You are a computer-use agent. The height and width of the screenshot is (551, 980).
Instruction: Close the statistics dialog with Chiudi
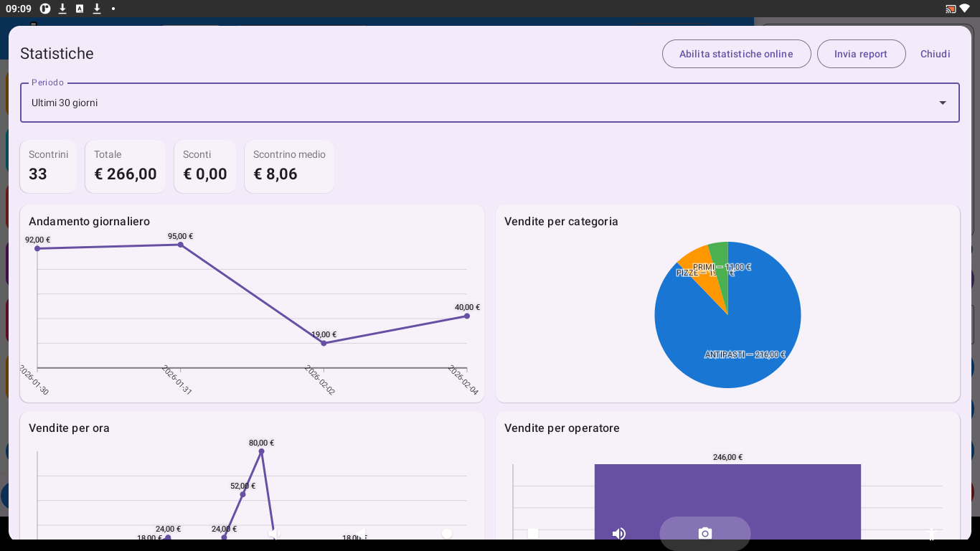pos(936,54)
